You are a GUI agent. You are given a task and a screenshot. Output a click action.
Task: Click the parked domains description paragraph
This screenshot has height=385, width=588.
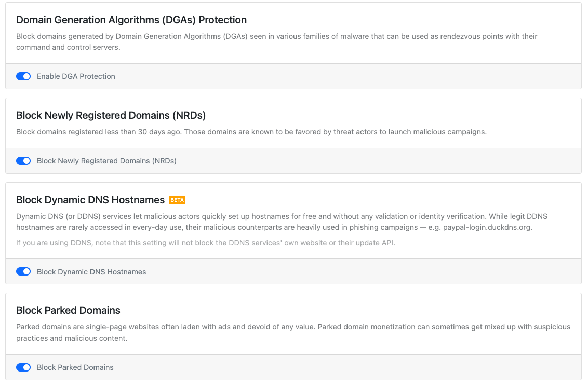tap(293, 333)
